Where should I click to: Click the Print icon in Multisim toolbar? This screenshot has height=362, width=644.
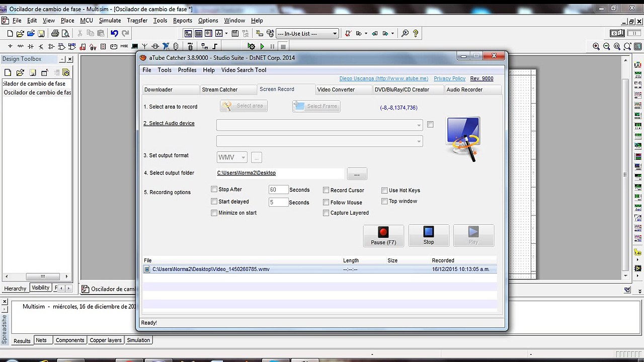(x=55, y=33)
